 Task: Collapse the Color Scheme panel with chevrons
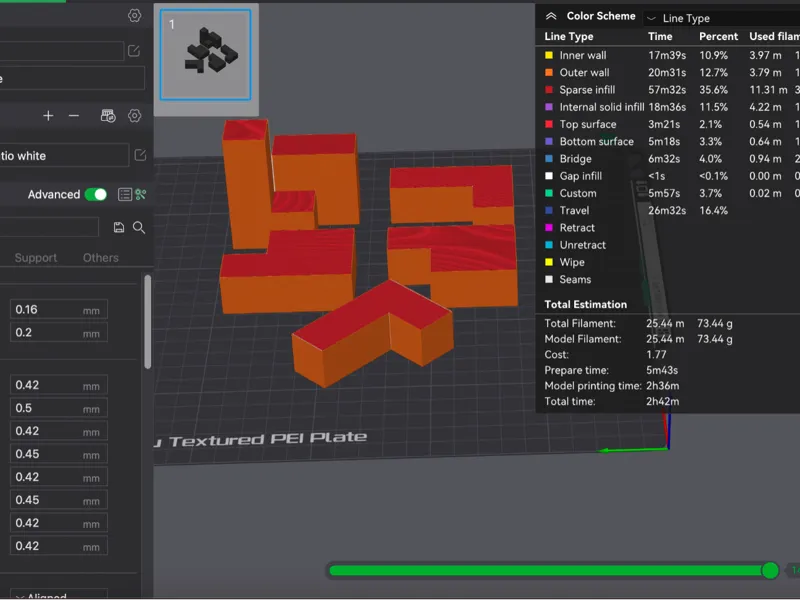coord(551,16)
